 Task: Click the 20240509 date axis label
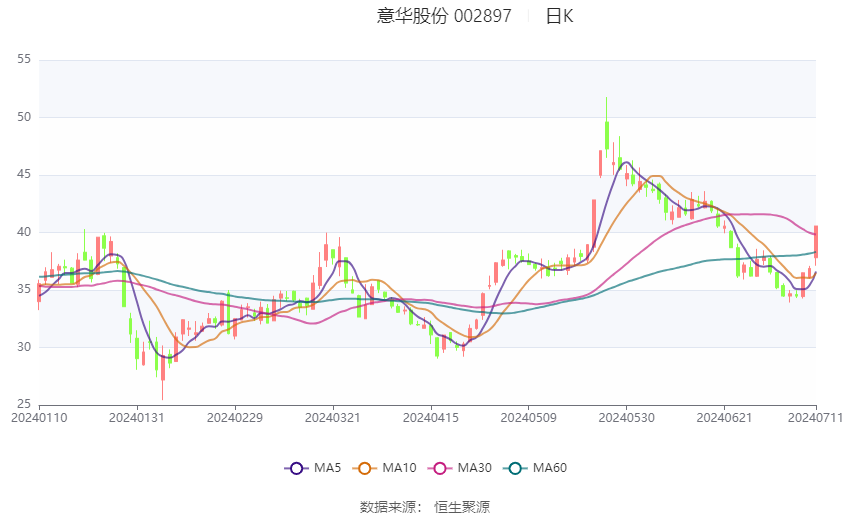528,418
